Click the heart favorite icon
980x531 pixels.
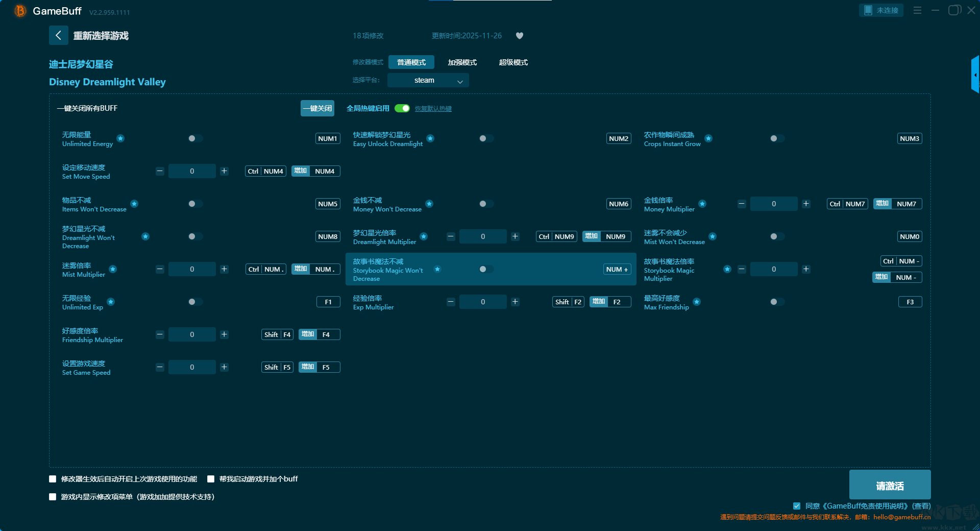[x=520, y=36]
